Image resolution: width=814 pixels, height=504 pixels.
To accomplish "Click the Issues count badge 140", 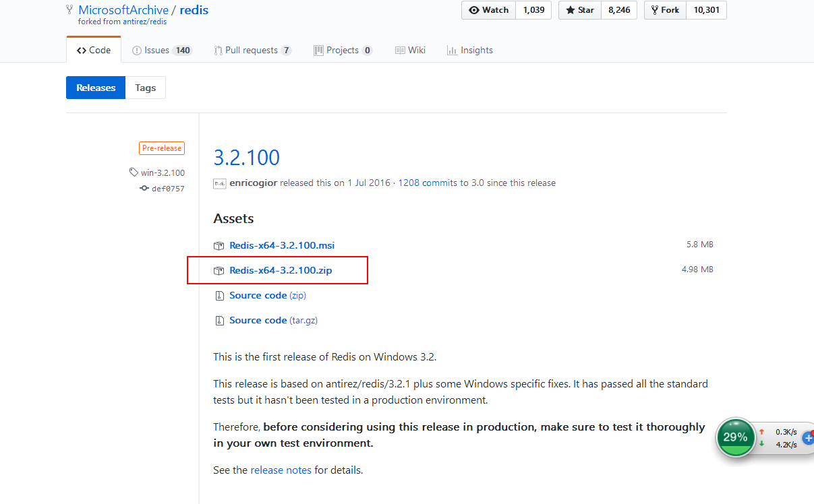I will tap(183, 50).
